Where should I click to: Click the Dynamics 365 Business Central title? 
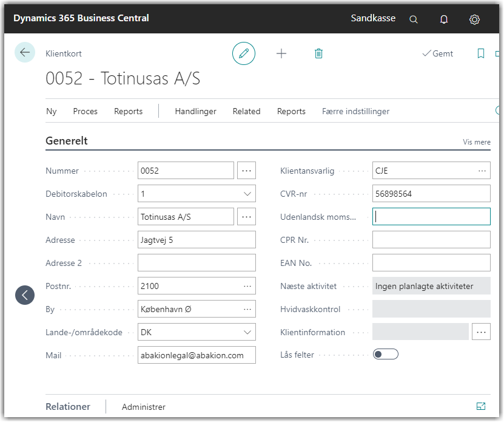pyautogui.click(x=81, y=18)
